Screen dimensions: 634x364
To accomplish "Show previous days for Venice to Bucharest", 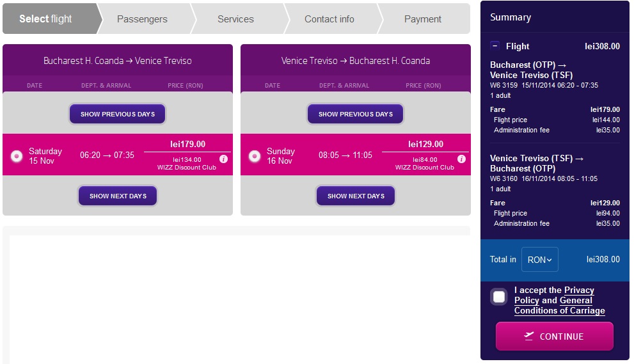I will point(356,115).
